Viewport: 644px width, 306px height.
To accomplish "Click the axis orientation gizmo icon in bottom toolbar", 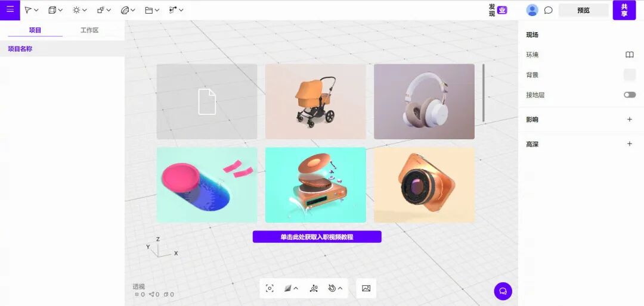I will (x=314, y=288).
